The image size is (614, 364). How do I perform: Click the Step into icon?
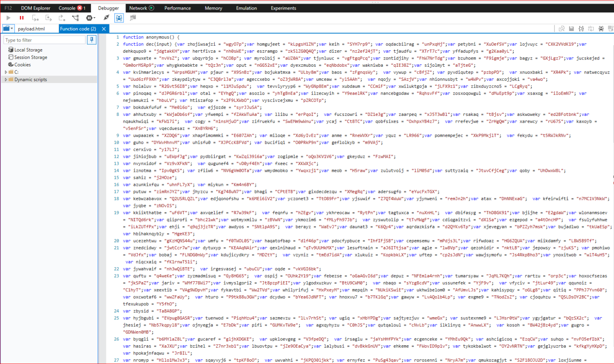coord(35,18)
